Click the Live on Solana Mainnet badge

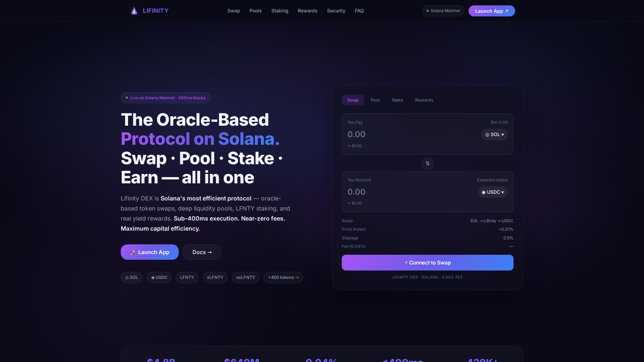point(165,98)
